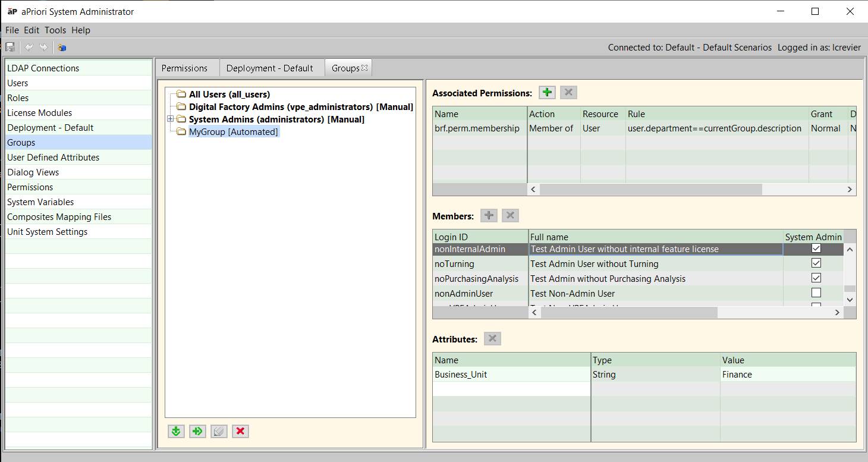Close the Groups tab with its X icon

click(364, 68)
